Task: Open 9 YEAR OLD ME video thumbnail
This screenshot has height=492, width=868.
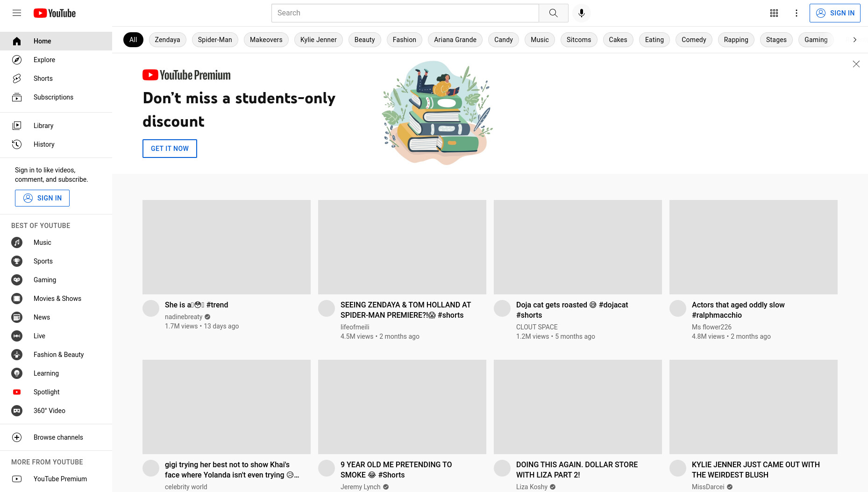Action: [402, 407]
